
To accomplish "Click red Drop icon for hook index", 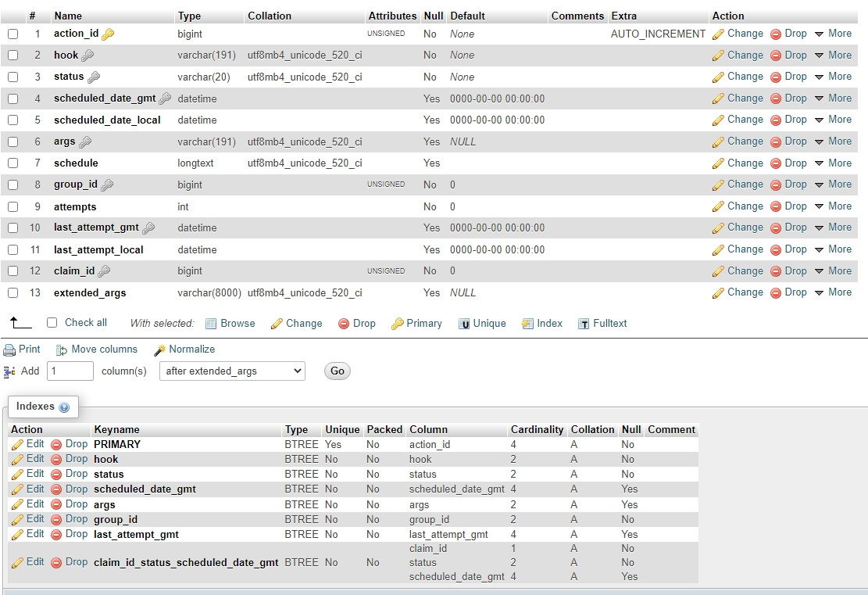I will pyautogui.click(x=56, y=460).
